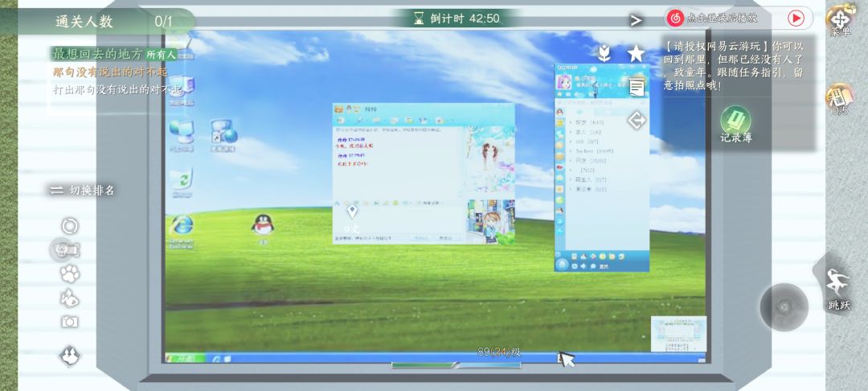Select the camera view mode icon
This screenshot has width=868, height=391.
(67, 249)
